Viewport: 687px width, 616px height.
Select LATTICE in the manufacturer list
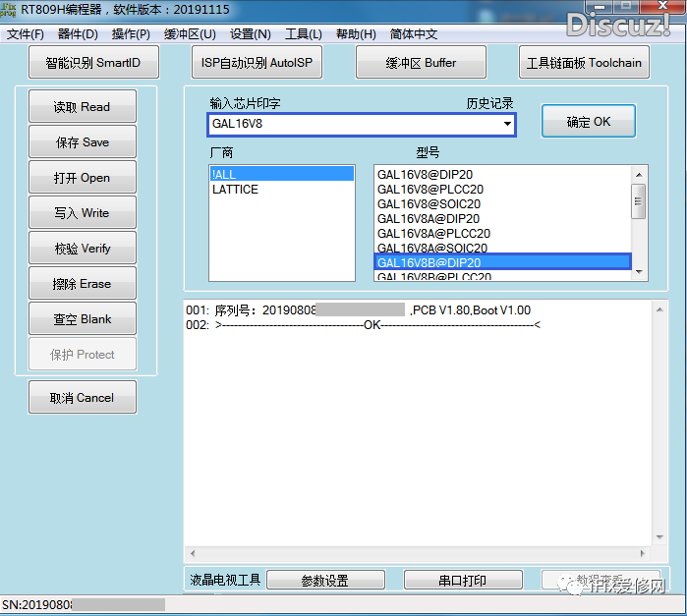tap(281, 190)
